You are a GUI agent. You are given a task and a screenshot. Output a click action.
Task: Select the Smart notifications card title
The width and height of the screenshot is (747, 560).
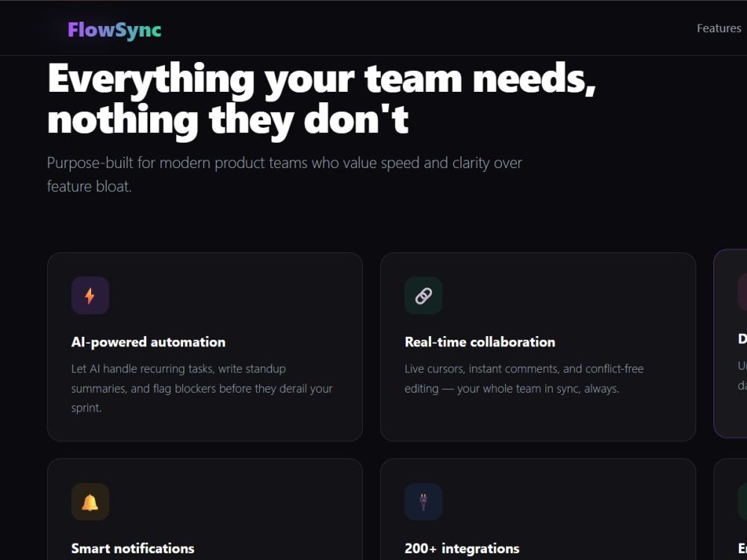point(133,549)
